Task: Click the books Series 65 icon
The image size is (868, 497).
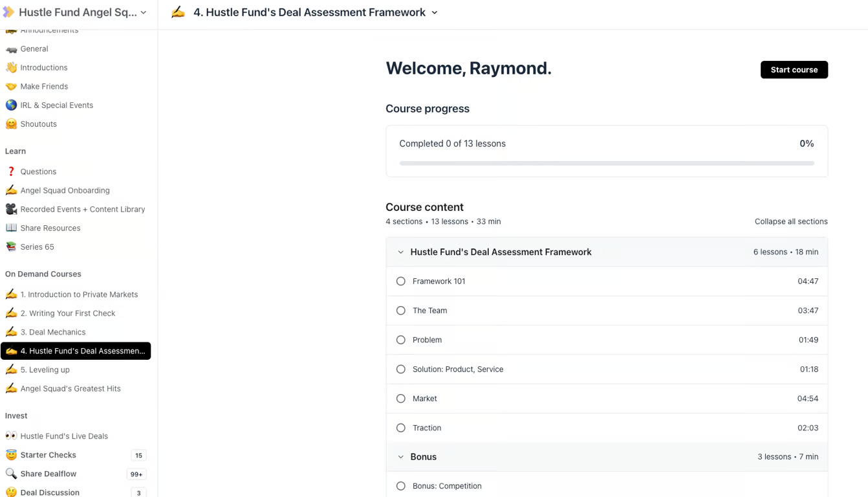Action: 11,247
